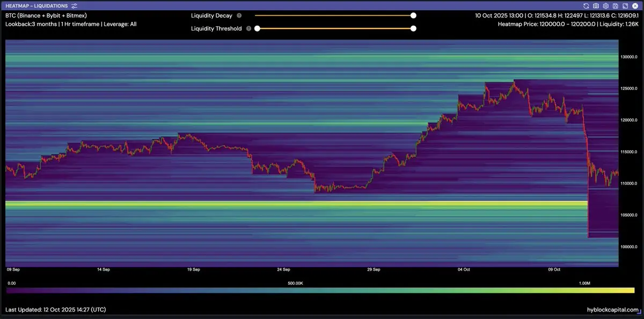Click the left Liquidity Threshold handle
644x319 pixels.
point(257,28)
